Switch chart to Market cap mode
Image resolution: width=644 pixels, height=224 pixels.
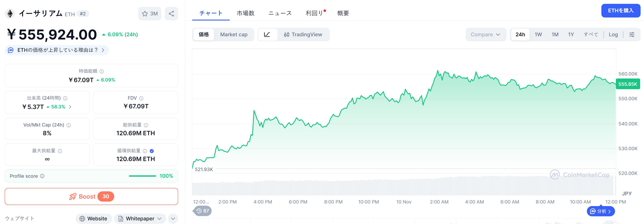234,35
